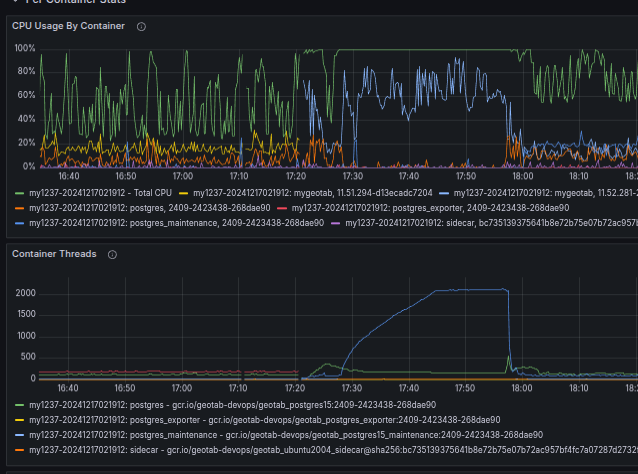Viewport: 638px width, 474px height.
Task: Open info icon next to CPU Usage By Container
Action: point(141,26)
